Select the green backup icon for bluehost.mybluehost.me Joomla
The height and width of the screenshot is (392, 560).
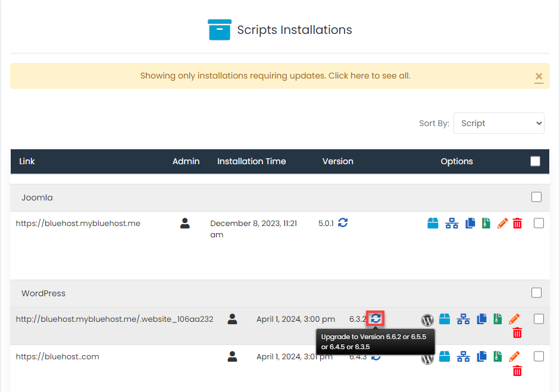point(487,223)
